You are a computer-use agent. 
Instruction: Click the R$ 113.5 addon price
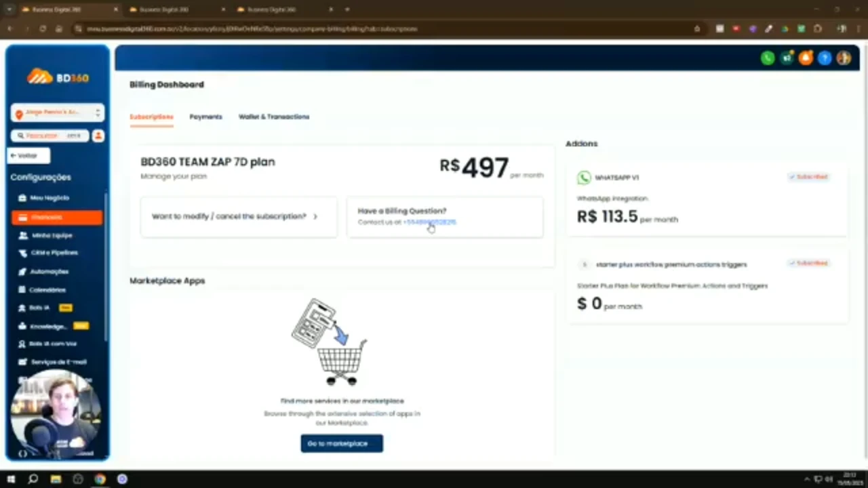click(x=608, y=217)
